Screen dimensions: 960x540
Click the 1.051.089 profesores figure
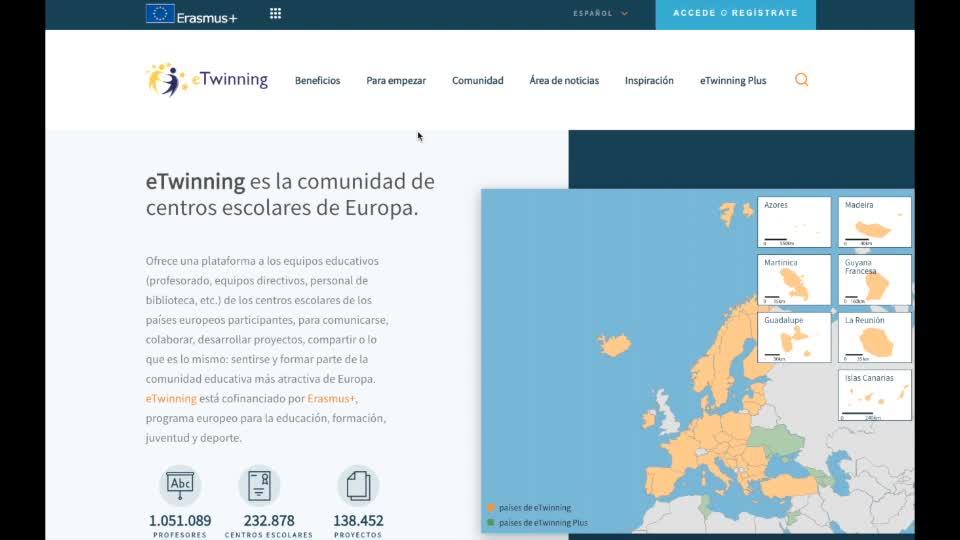(x=180, y=521)
